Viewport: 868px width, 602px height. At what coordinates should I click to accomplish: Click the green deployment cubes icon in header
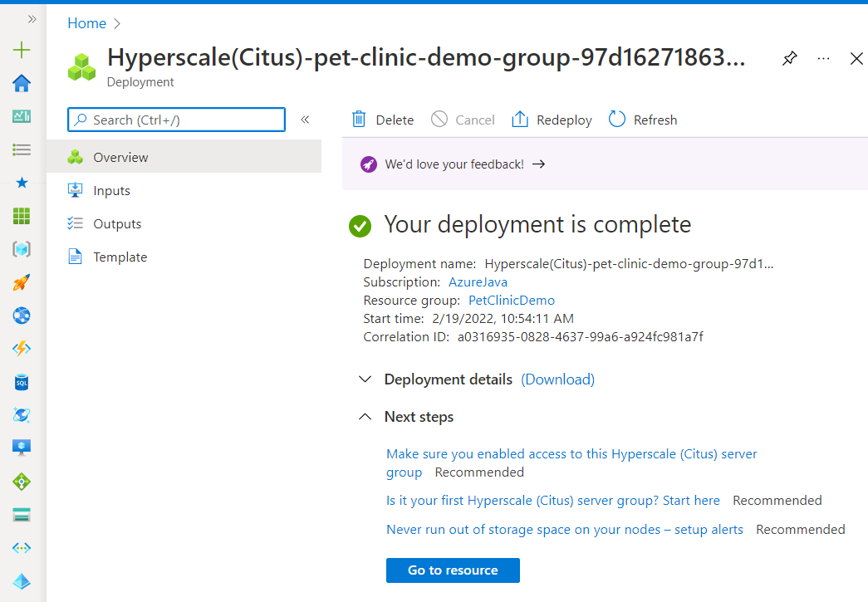(x=82, y=67)
